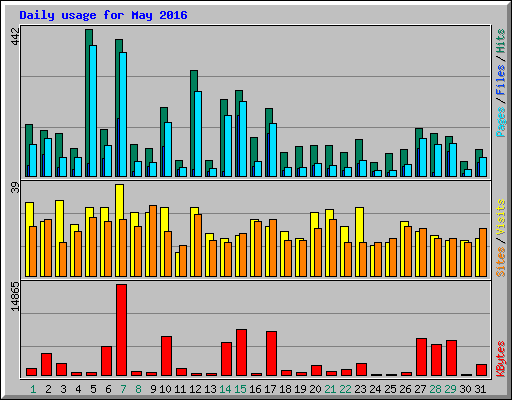Select day label 25 on the x-axis
512x400 pixels.
pos(390,389)
